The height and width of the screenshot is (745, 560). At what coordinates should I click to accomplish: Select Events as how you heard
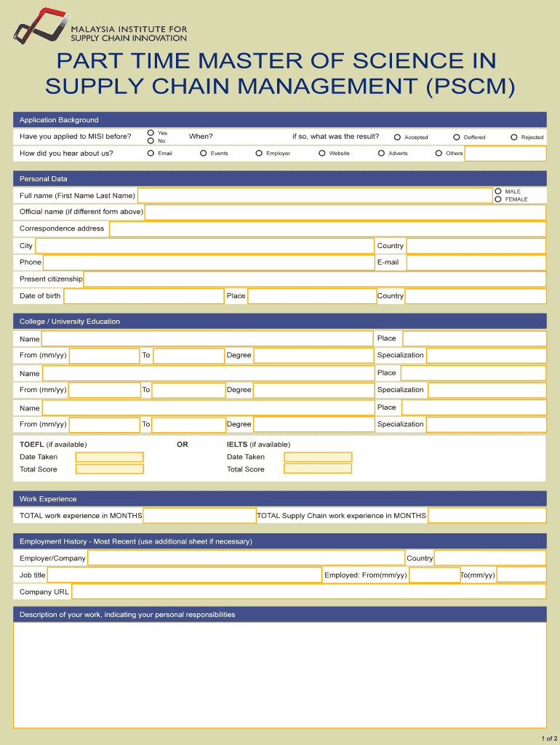coord(204,154)
